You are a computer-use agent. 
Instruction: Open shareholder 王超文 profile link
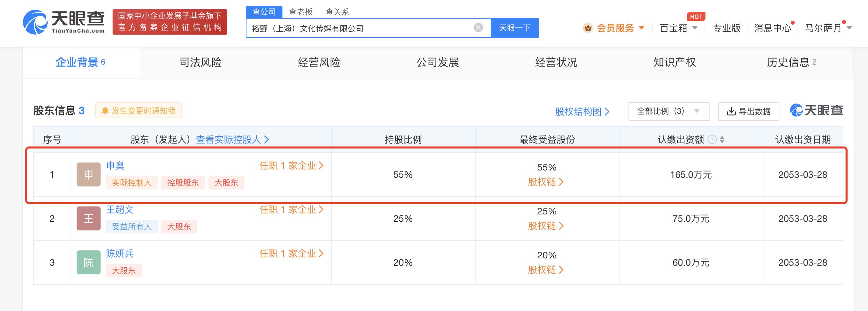120,209
